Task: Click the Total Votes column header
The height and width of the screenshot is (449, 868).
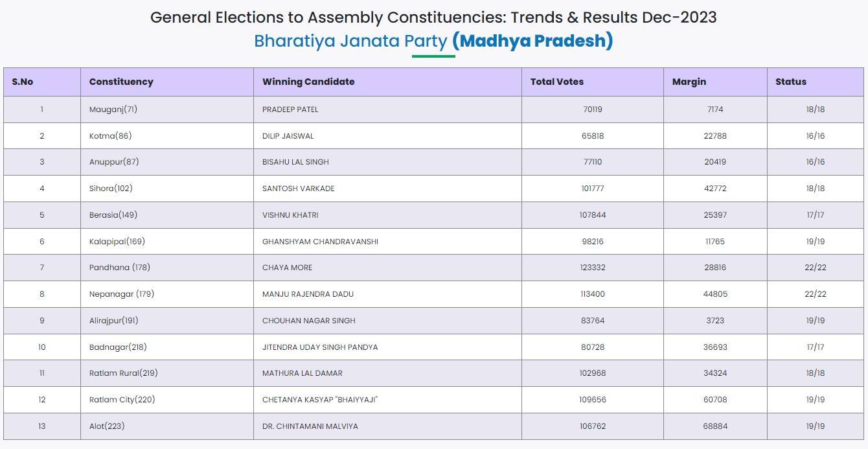Action: (557, 82)
